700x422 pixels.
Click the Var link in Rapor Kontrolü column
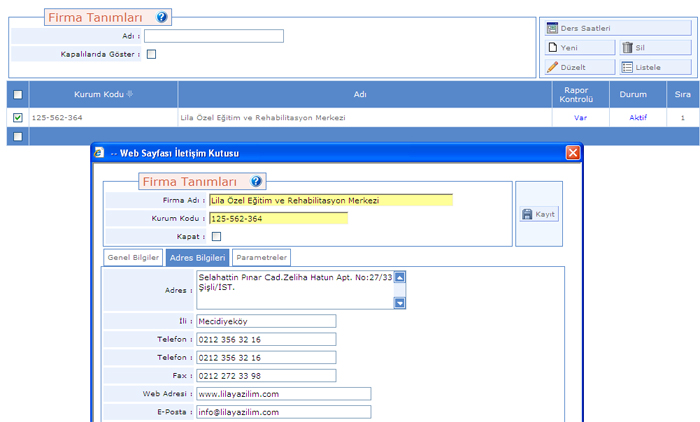point(580,117)
